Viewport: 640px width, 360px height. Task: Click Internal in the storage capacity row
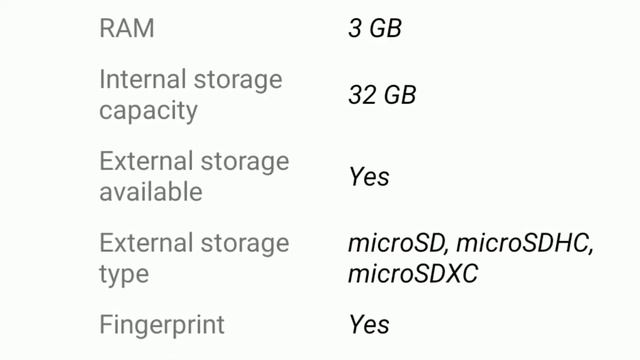point(143,79)
